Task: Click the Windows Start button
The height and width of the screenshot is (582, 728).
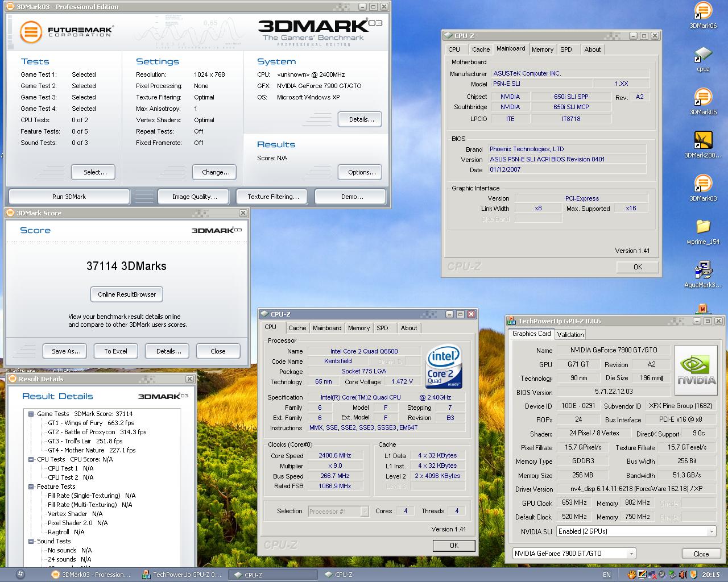Action: 20,575
